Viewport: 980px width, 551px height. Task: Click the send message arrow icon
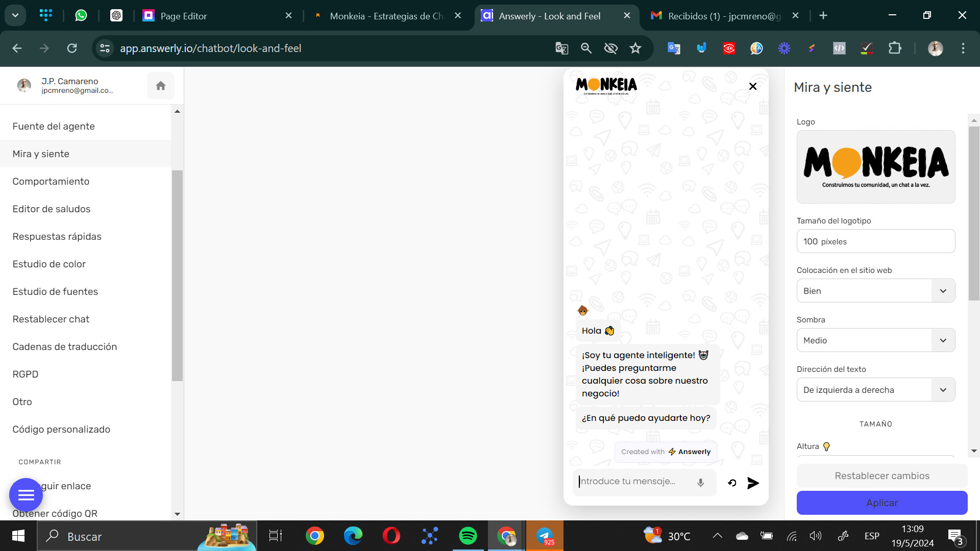[753, 483]
